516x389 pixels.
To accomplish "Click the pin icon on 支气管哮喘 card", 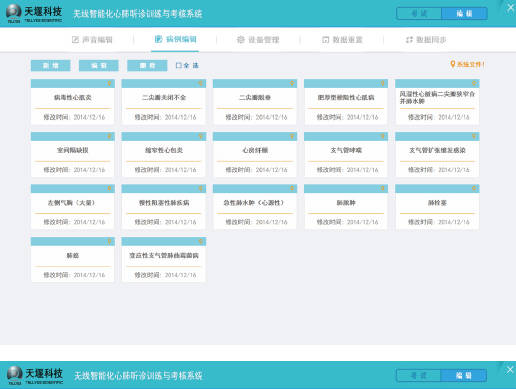I will (x=383, y=136).
